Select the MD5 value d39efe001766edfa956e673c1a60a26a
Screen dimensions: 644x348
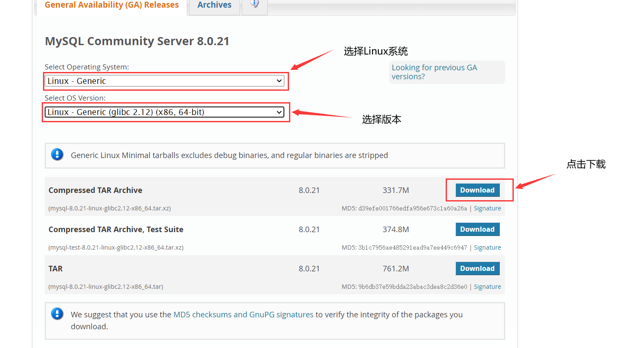point(412,208)
